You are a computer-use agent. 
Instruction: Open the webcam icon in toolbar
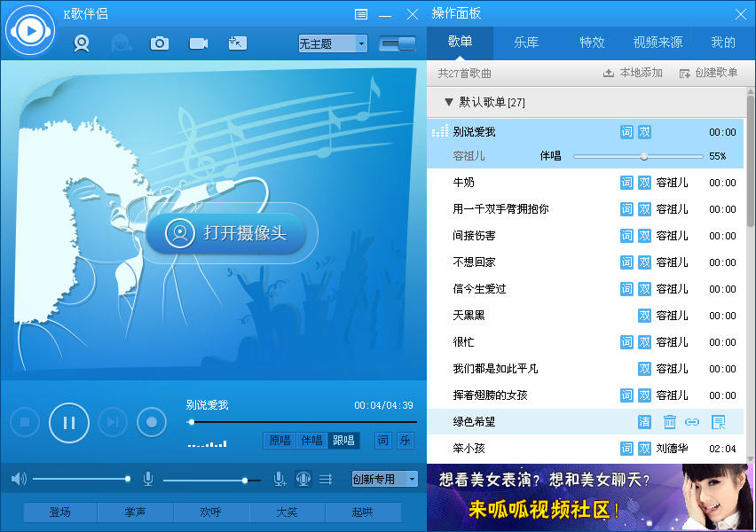tap(82, 43)
